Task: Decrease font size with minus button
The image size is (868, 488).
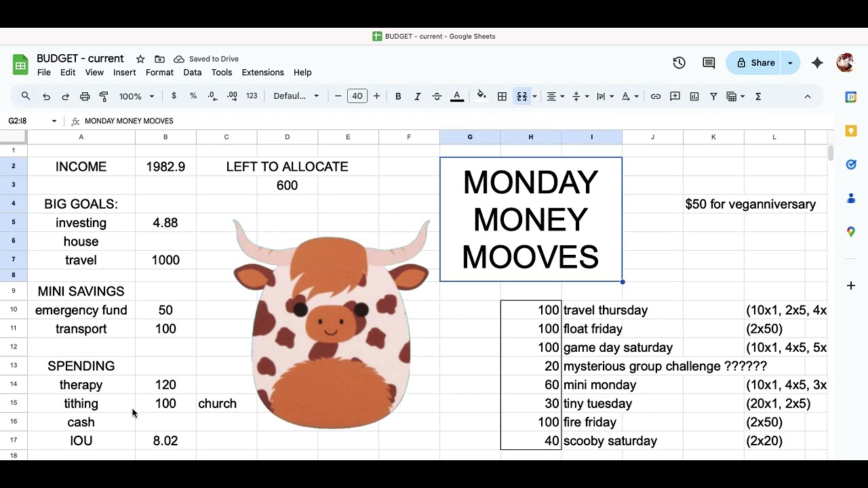Action: coord(338,96)
